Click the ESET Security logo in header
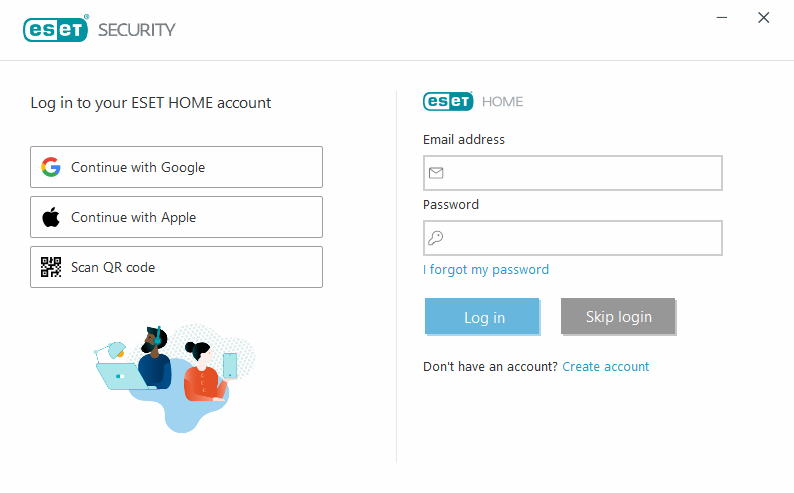Screen dimensions: 794x493 99,29
